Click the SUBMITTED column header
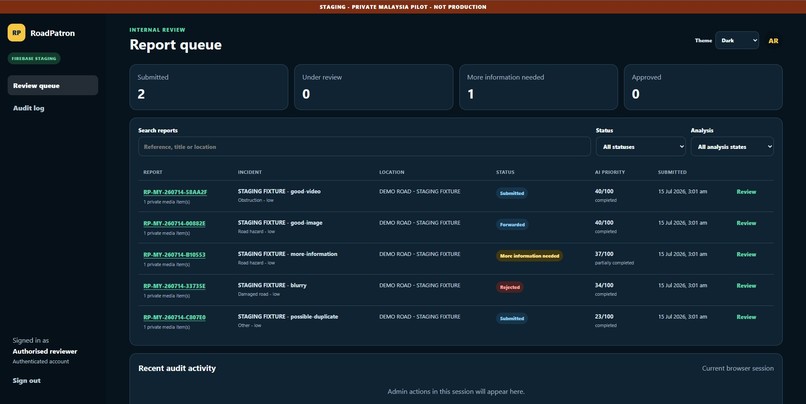This screenshot has height=404, width=806. (672, 172)
